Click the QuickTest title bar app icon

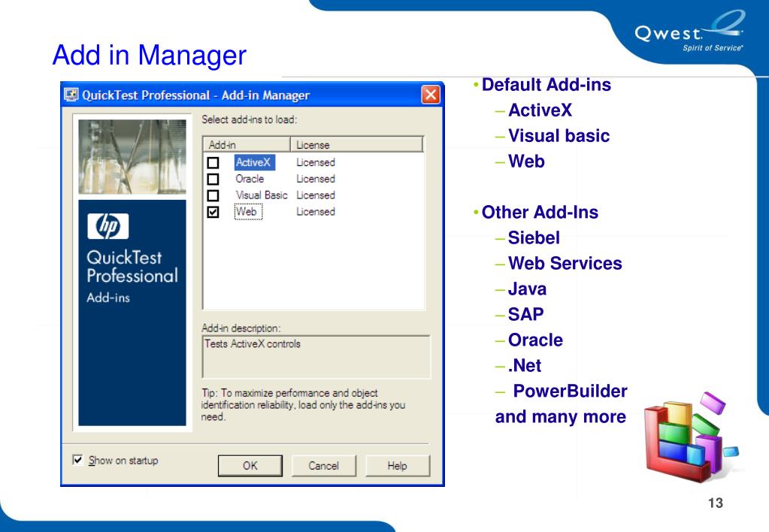[71, 95]
